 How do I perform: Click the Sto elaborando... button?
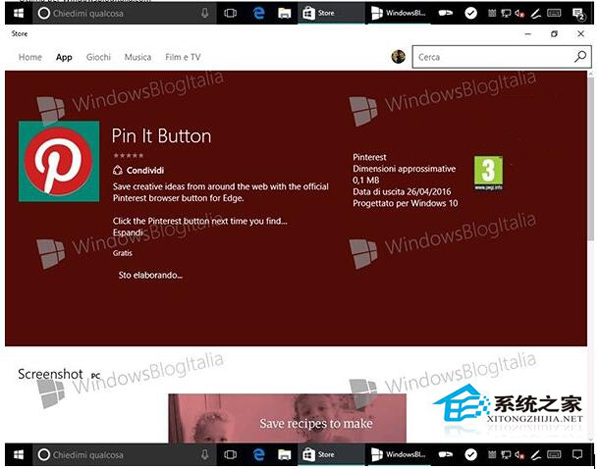pos(150,275)
